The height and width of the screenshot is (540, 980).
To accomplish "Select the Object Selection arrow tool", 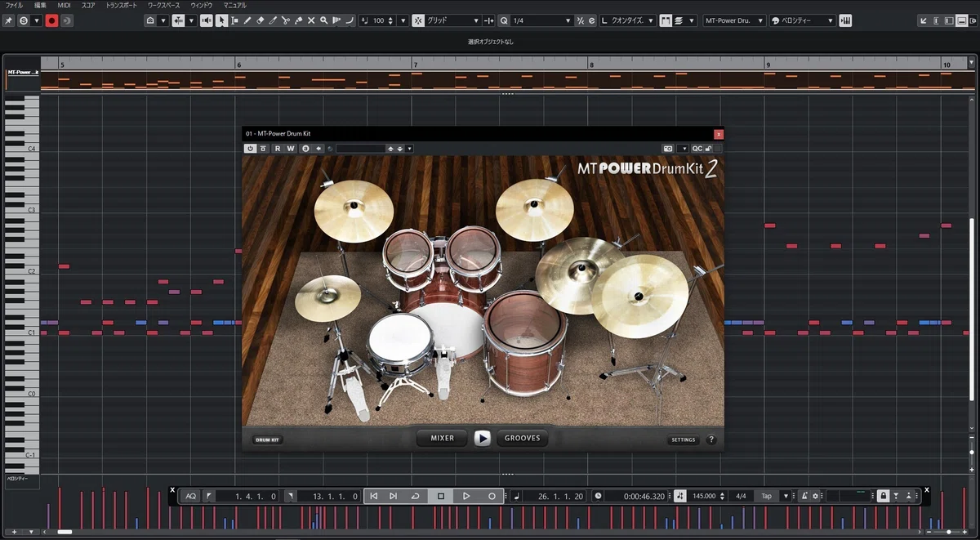I will coord(221,20).
